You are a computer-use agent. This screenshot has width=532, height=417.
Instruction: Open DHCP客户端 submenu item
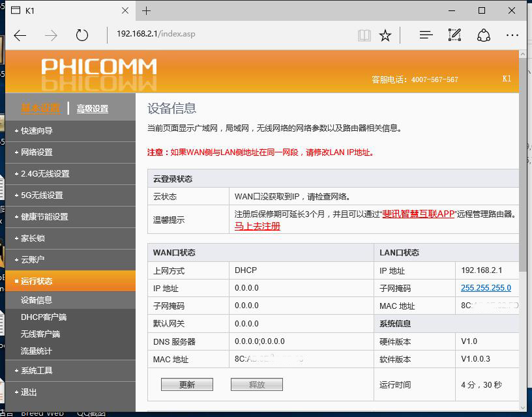(x=44, y=317)
